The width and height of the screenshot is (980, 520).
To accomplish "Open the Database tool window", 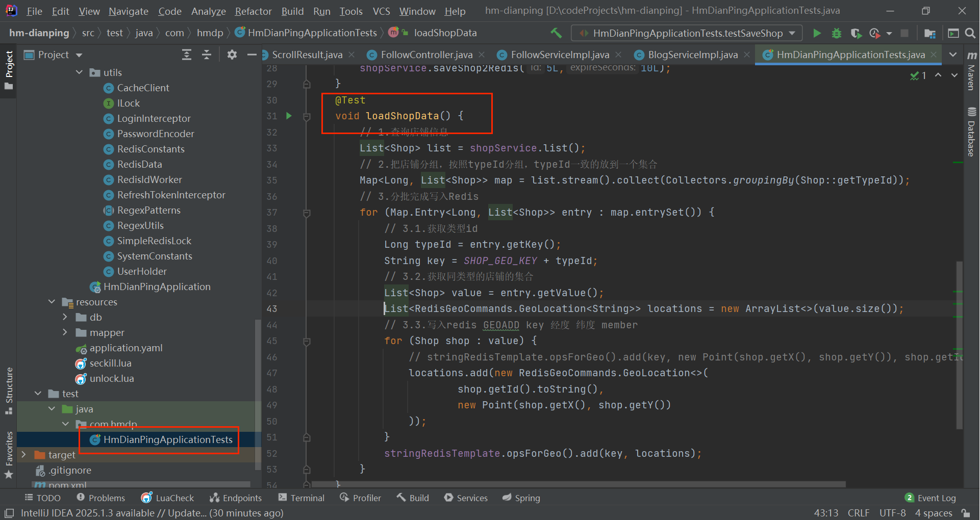I will (x=972, y=132).
